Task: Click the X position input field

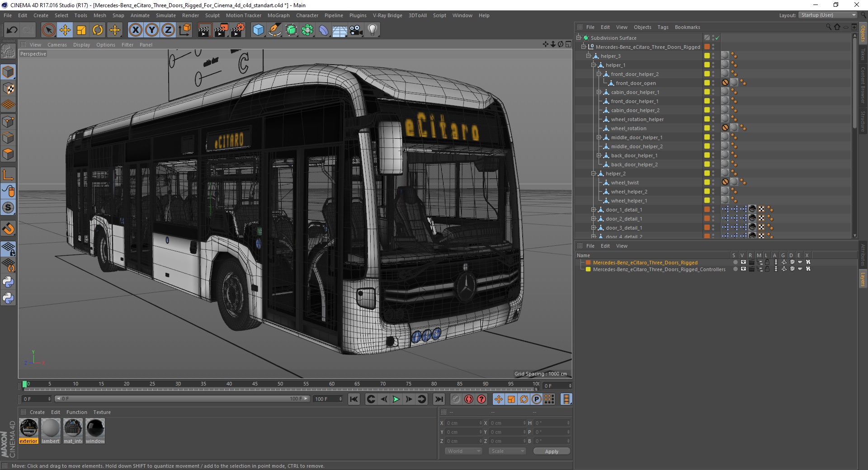Action: (x=463, y=423)
